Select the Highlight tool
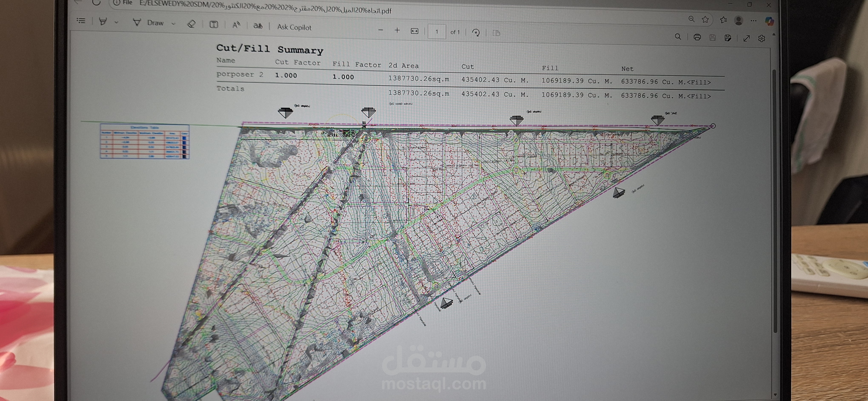Image resolution: width=868 pixels, height=401 pixels. tap(103, 21)
